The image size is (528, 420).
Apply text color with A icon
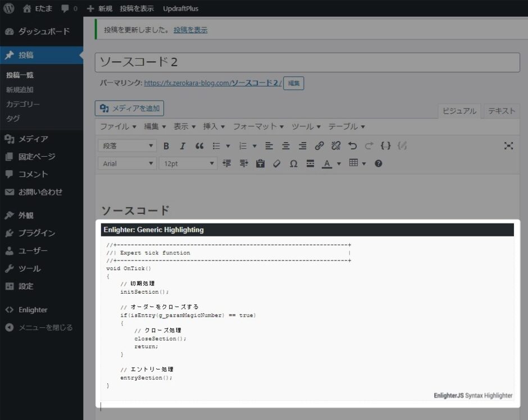[x=327, y=163]
